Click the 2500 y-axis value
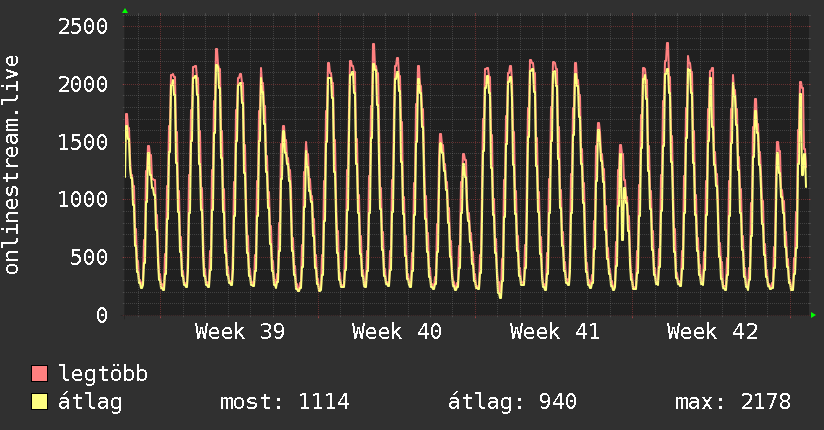 [83, 26]
